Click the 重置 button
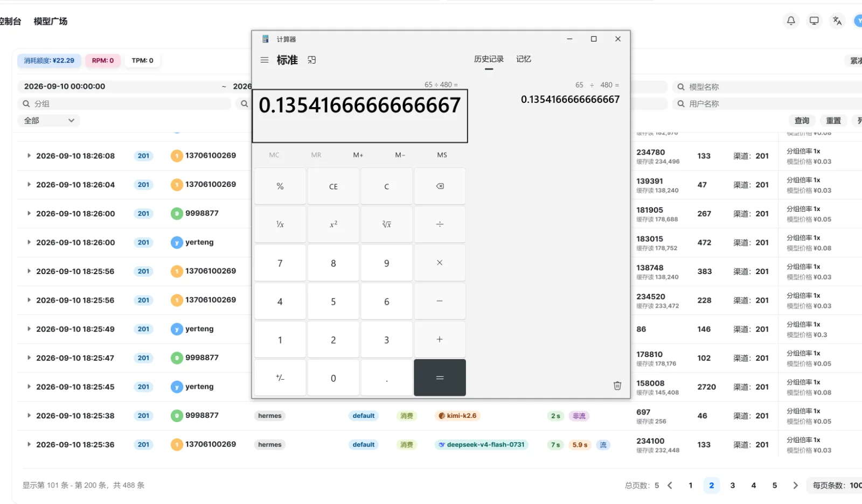Image resolution: width=862 pixels, height=504 pixels. (x=833, y=121)
